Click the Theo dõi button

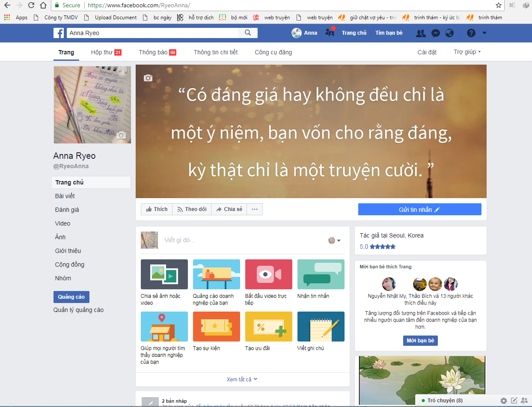point(192,209)
